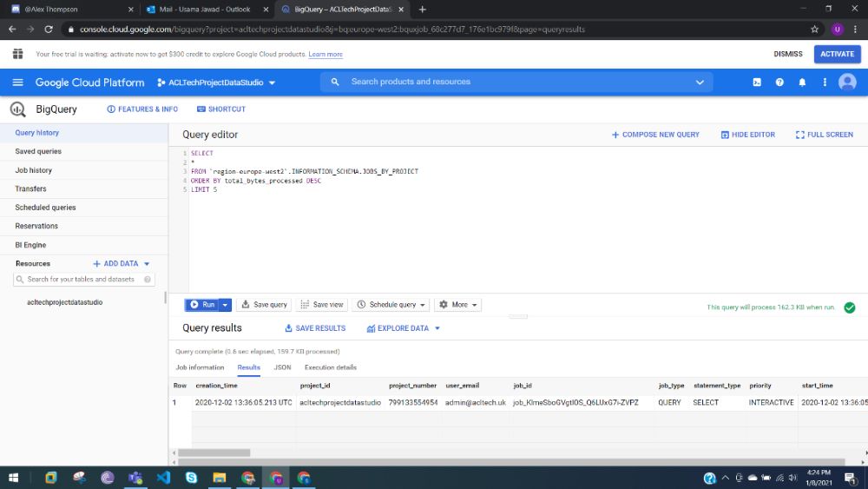This screenshot has height=489, width=868.
Task: Click the BigQuery magnifier logo
Action: point(17,109)
